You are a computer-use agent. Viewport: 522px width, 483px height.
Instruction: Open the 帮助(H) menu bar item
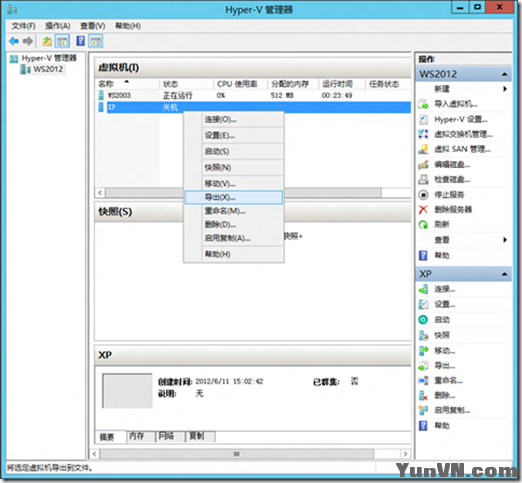(x=128, y=26)
